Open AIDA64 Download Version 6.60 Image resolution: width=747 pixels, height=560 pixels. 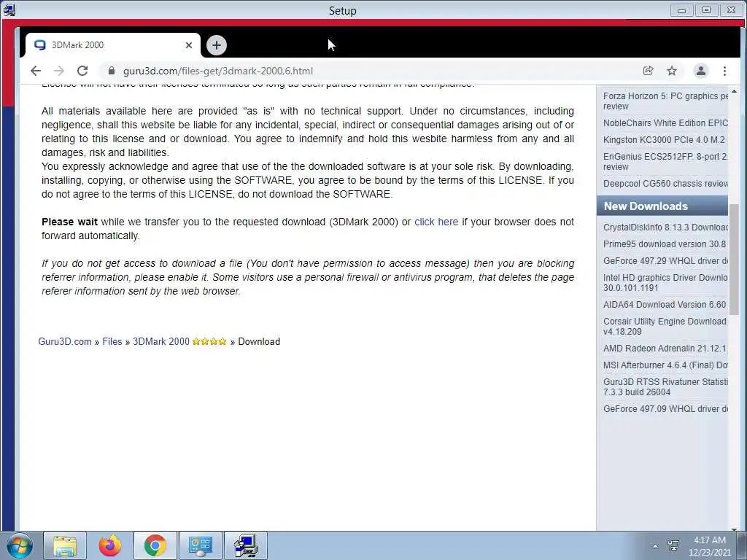665,304
